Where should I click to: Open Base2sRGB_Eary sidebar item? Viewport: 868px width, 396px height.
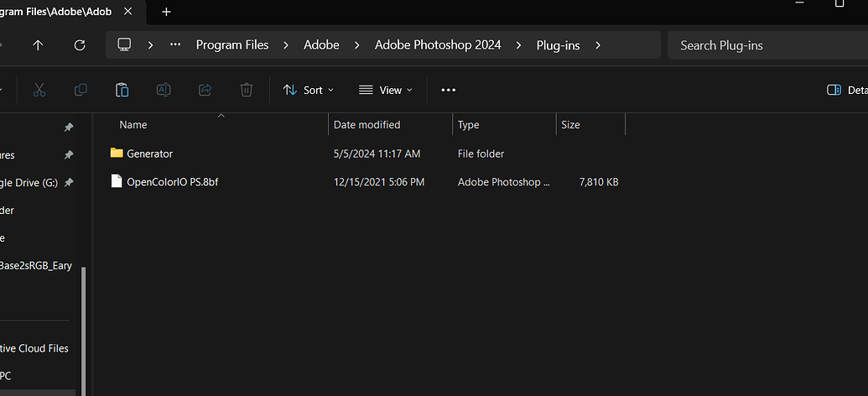tap(36, 265)
